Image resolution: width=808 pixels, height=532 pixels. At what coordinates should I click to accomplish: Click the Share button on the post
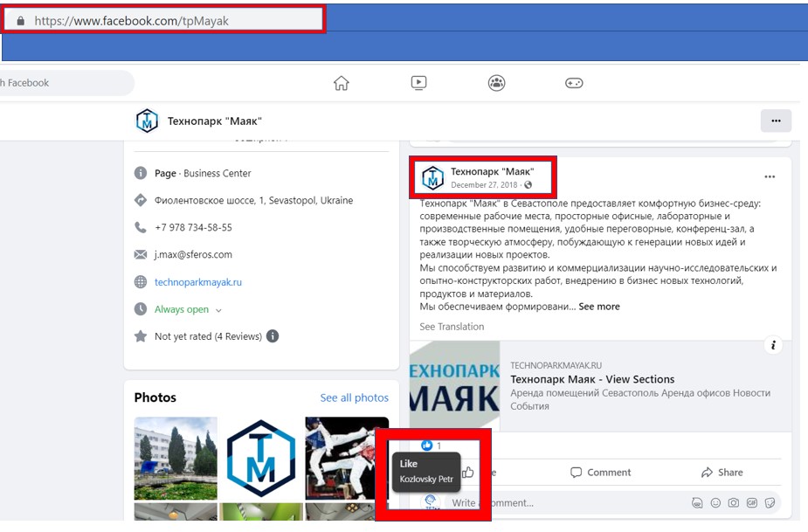click(x=722, y=473)
